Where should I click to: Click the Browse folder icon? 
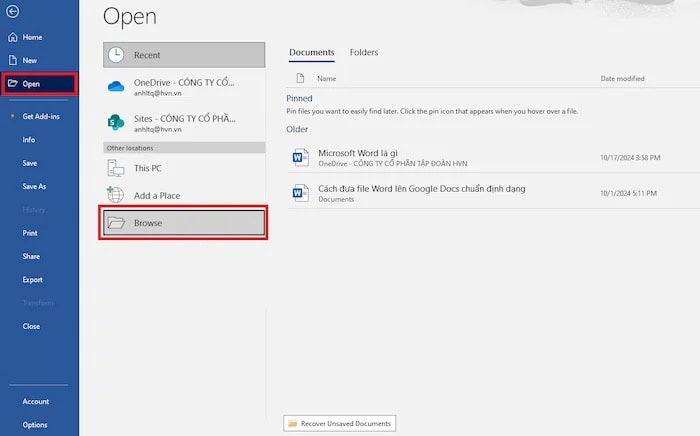tap(116, 223)
